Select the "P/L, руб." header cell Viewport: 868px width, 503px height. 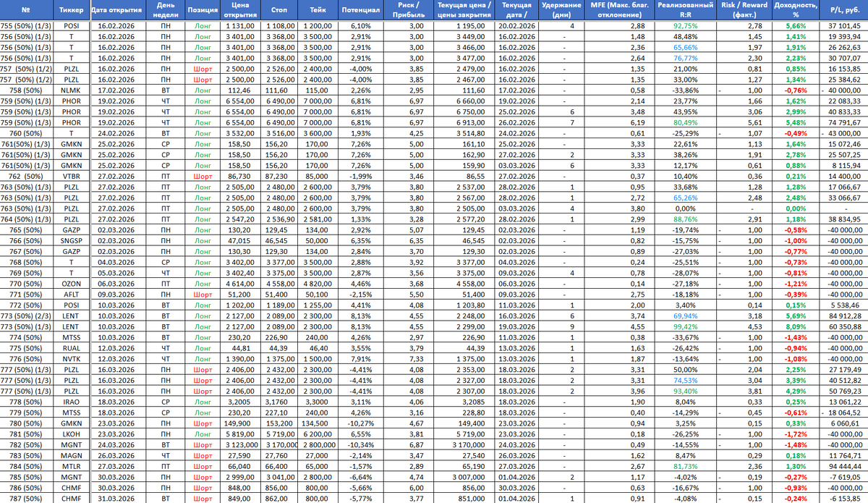click(843, 11)
